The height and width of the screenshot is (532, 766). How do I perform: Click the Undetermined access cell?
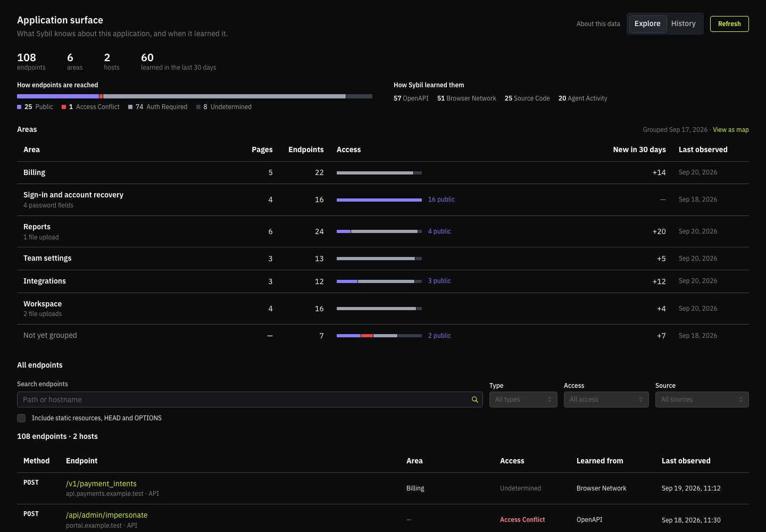pyautogui.click(x=520, y=488)
